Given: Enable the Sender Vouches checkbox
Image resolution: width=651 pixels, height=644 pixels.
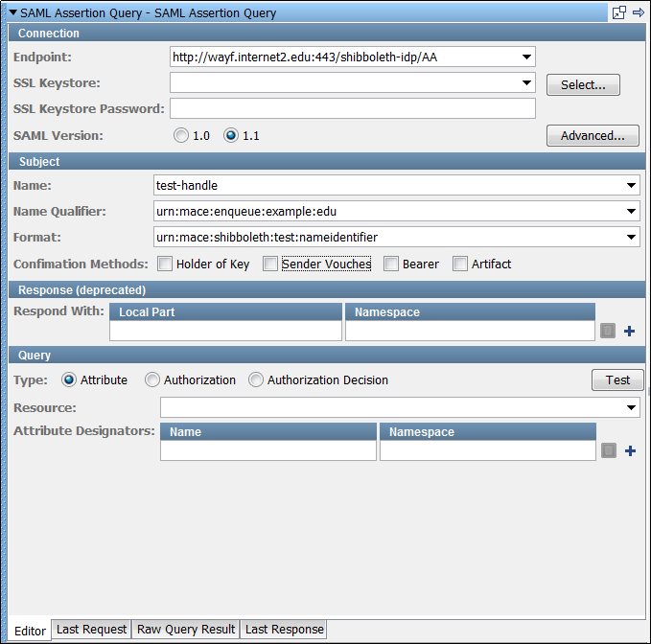Looking at the screenshot, I should pos(270,264).
